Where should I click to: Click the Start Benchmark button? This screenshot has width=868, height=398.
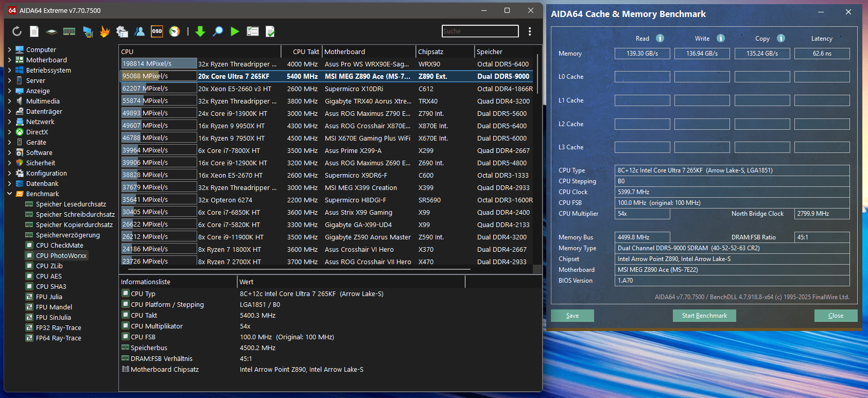(704, 316)
